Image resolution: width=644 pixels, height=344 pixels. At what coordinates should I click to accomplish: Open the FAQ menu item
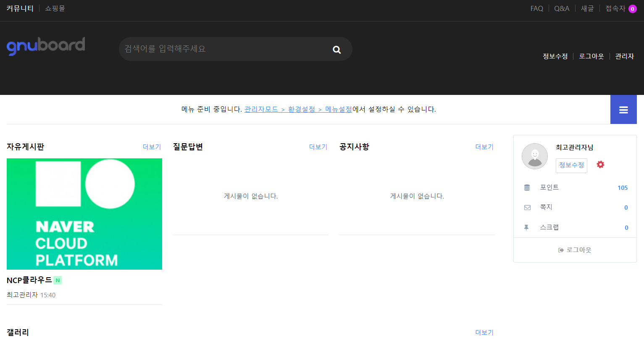click(x=537, y=8)
